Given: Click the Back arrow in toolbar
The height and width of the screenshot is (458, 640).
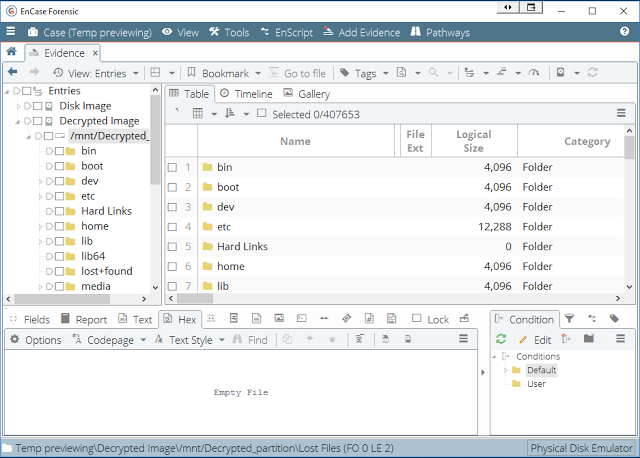Looking at the screenshot, I should tap(13, 72).
